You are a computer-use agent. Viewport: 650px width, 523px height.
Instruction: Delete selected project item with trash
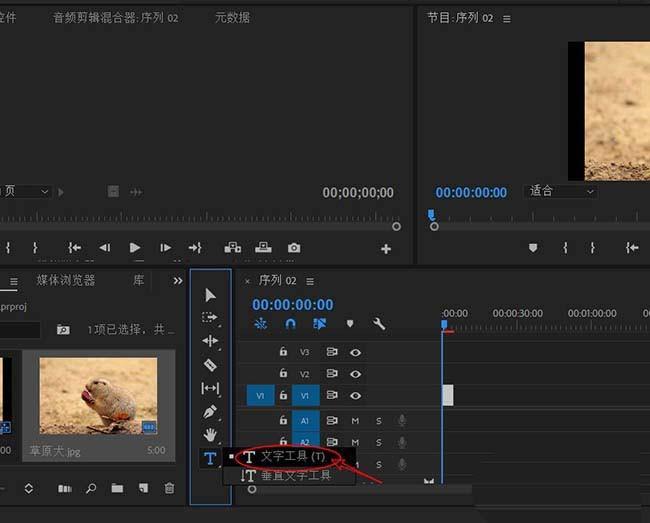click(x=170, y=488)
